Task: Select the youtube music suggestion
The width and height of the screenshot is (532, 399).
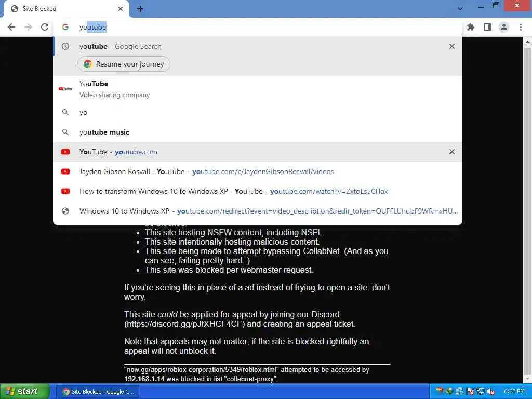Action: pos(258,132)
